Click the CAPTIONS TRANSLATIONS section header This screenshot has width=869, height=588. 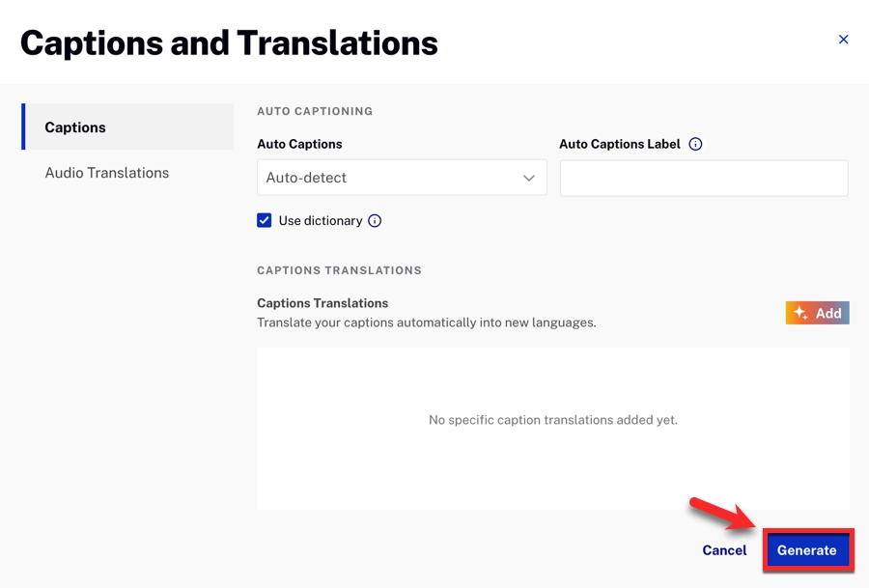coord(339,270)
